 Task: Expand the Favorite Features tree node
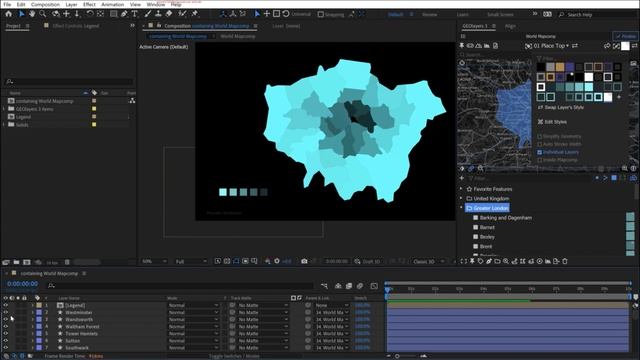point(462,189)
